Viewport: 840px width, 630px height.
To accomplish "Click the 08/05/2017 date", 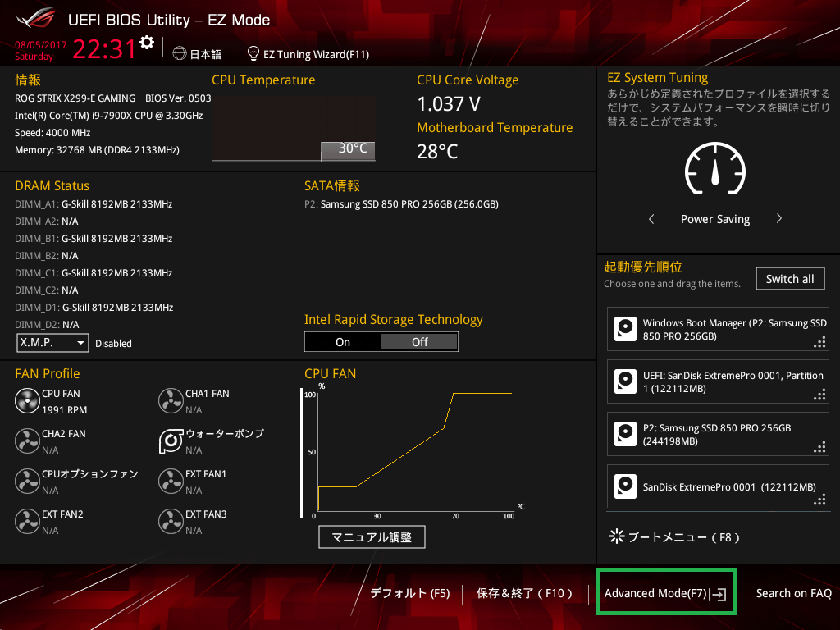I will (41, 45).
